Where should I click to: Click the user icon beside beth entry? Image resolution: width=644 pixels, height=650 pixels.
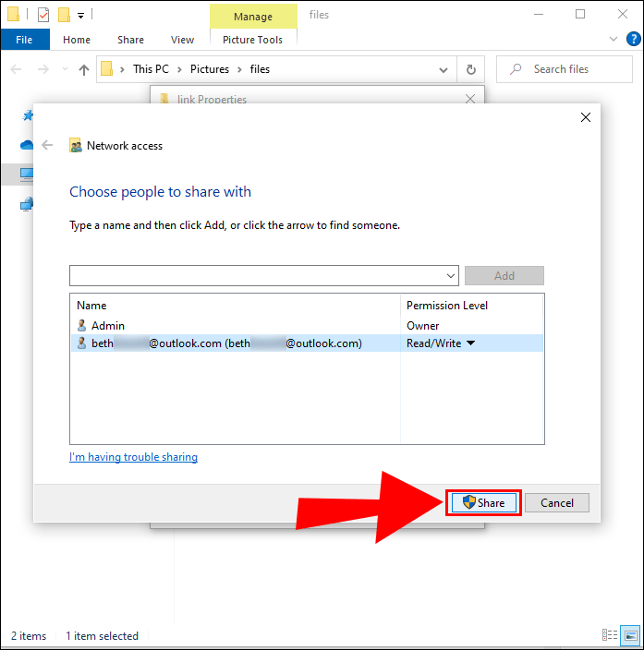(81, 343)
